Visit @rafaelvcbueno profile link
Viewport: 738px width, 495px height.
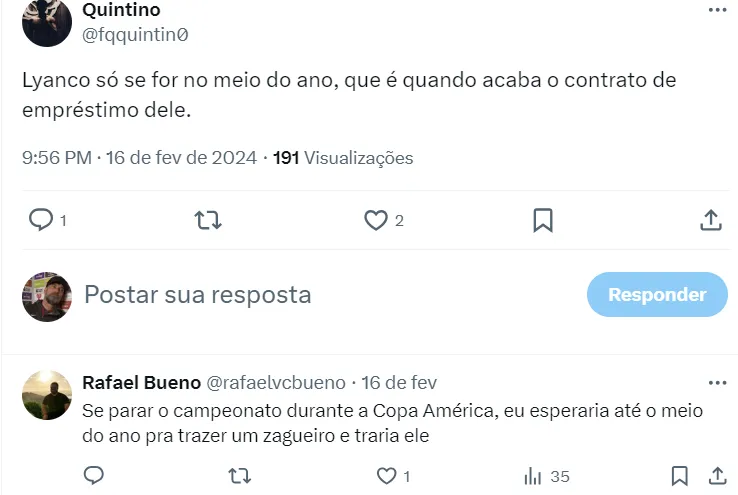(276, 383)
